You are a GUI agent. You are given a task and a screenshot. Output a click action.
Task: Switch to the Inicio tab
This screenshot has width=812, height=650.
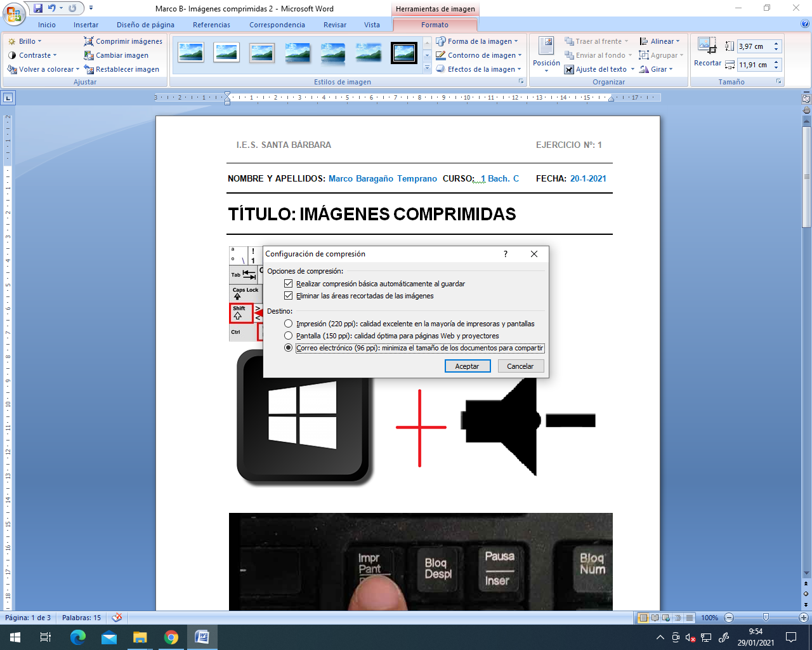tap(47, 25)
